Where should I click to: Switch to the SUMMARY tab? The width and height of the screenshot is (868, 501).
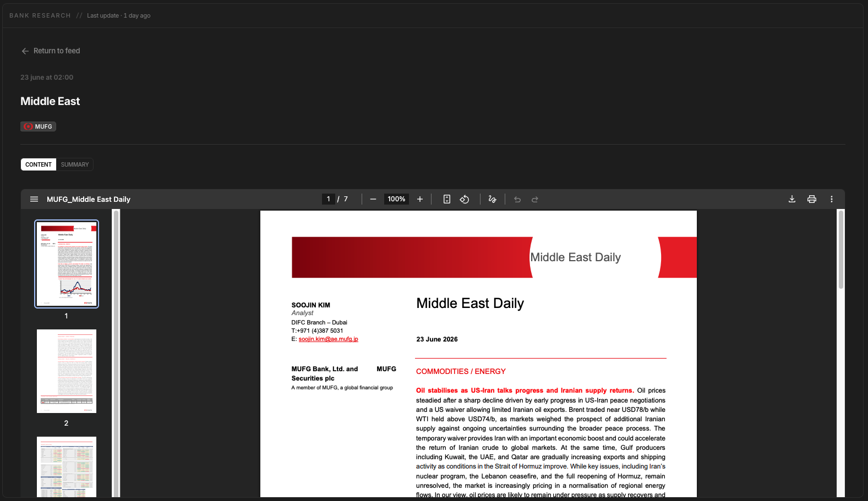click(75, 164)
